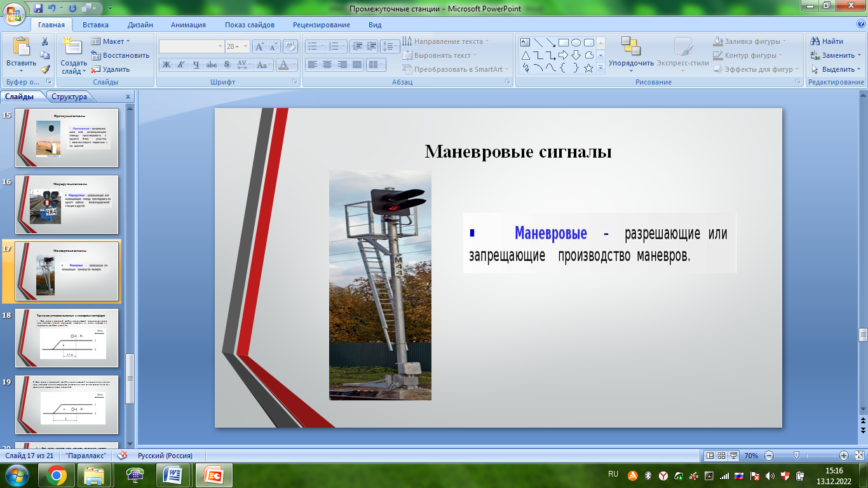Open Word from the taskbar
Image resolution: width=868 pixels, height=488 pixels.
(x=173, y=475)
